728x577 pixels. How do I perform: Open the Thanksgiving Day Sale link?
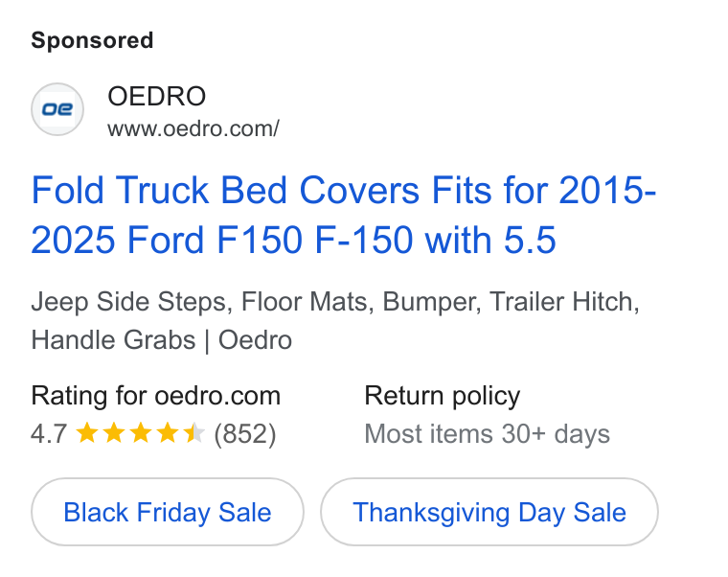tap(489, 512)
